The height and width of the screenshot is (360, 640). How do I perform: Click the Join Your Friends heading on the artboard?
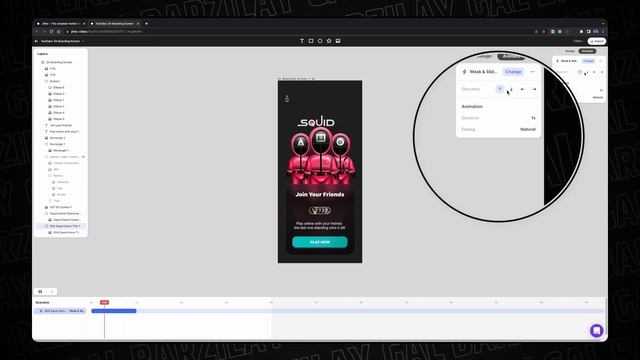pos(320,194)
